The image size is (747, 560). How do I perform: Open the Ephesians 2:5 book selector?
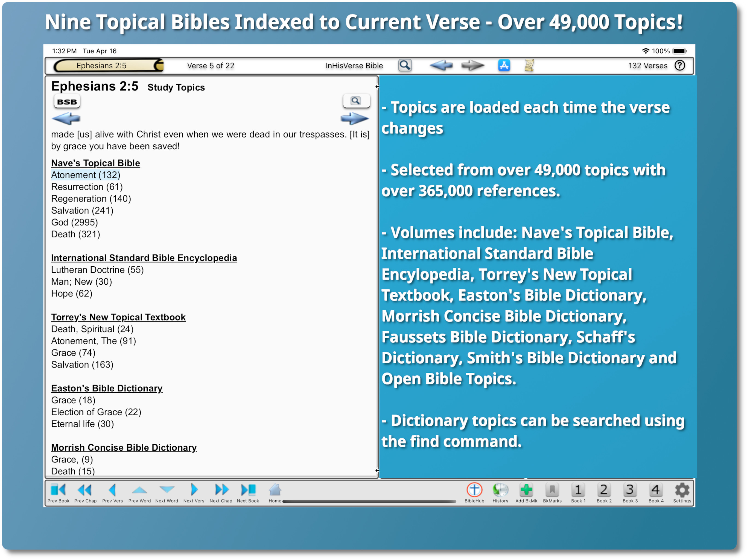[108, 66]
